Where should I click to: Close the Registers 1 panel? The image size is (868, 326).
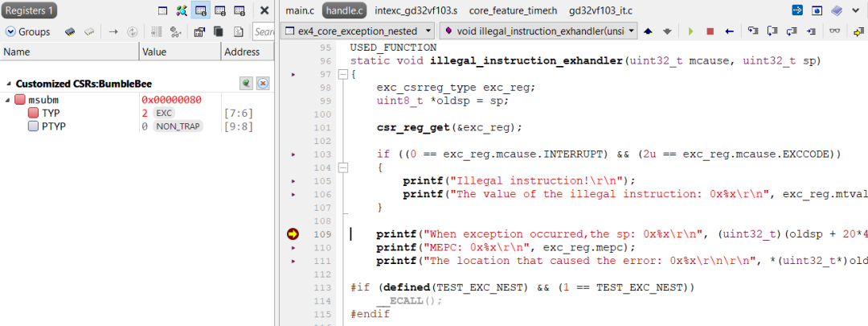264,10
